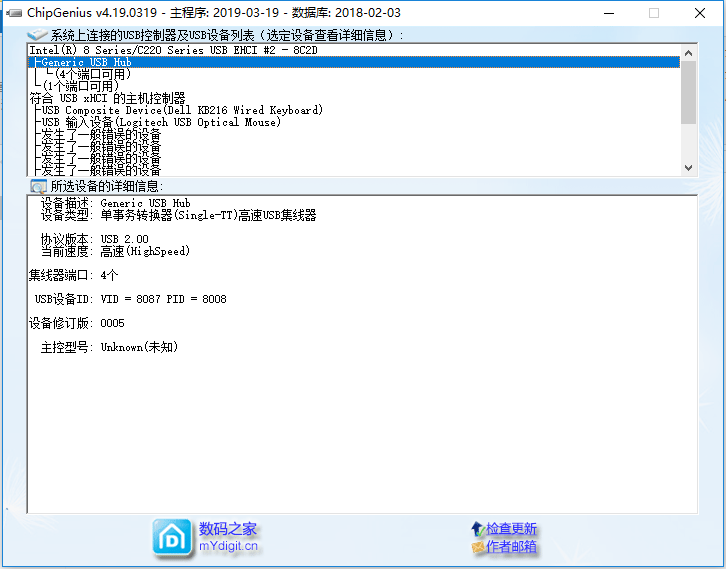Click the device list scrollbar thumb
Screen dimensions: 726x569
coord(688,92)
